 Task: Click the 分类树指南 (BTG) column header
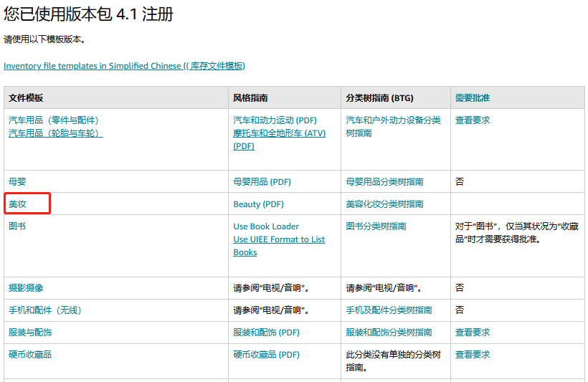(379, 98)
